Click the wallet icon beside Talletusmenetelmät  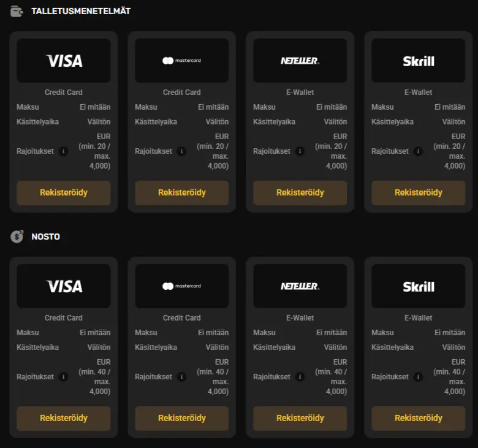click(x=17, y=11)
